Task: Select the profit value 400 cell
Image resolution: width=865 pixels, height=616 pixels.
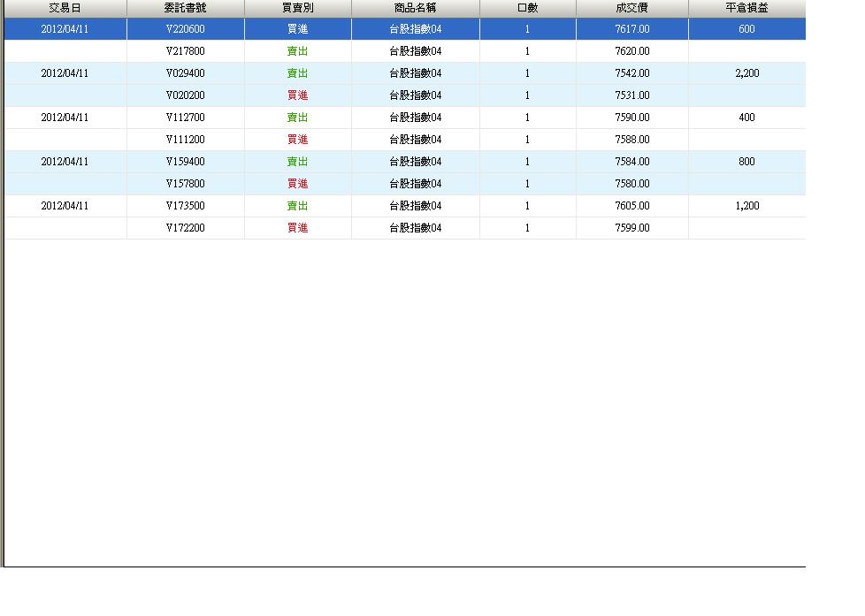Action: (747, 118)
